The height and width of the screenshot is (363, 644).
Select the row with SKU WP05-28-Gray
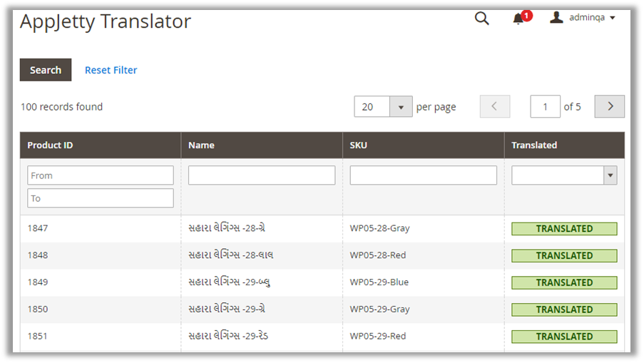(x=379, y=228)
